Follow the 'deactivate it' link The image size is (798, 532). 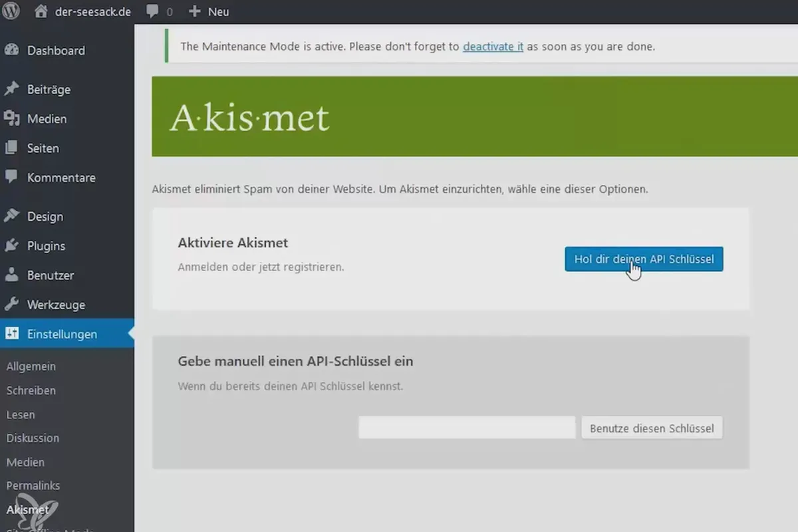493,47
